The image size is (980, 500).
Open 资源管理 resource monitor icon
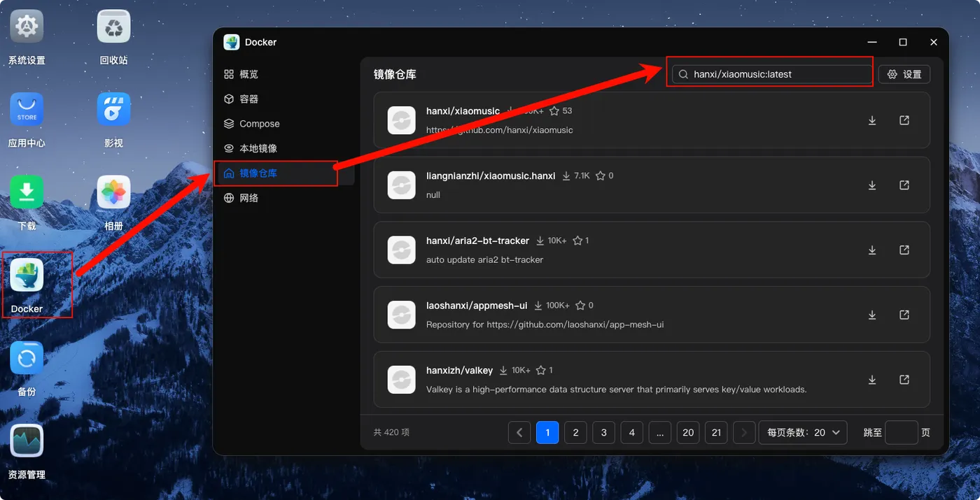27,441
